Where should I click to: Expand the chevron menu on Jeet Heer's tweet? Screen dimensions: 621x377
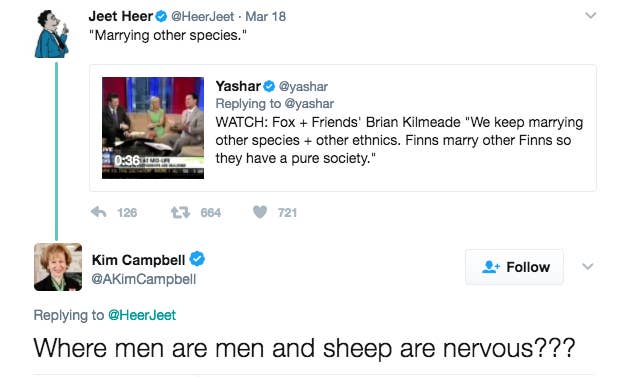591,15
